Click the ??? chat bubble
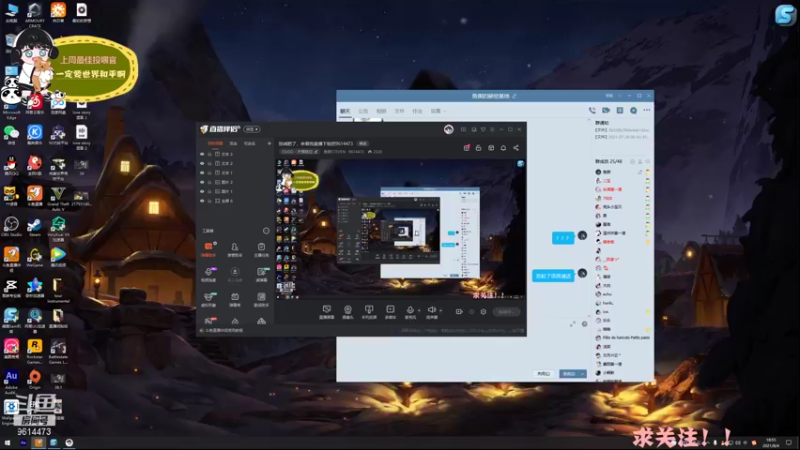The image size is (800, 450). (563, 238)
